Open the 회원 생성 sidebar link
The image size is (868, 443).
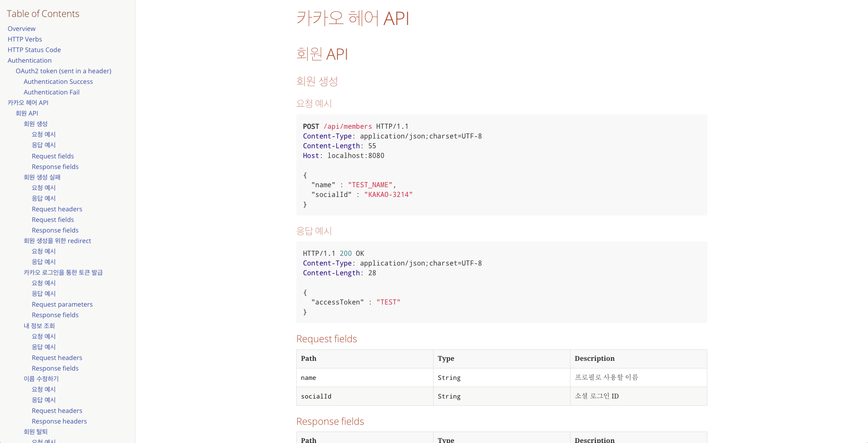(36, 124)
